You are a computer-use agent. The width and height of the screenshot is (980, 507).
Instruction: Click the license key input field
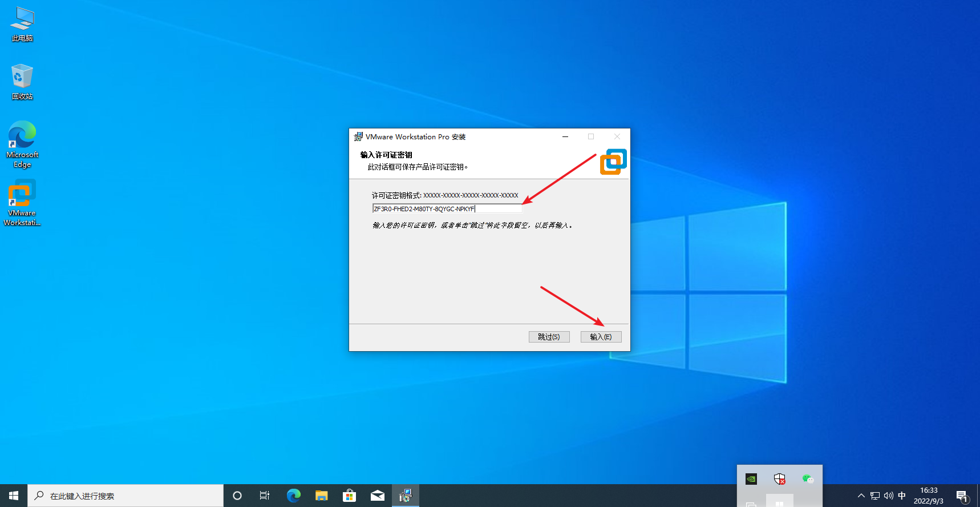(447, 209)
